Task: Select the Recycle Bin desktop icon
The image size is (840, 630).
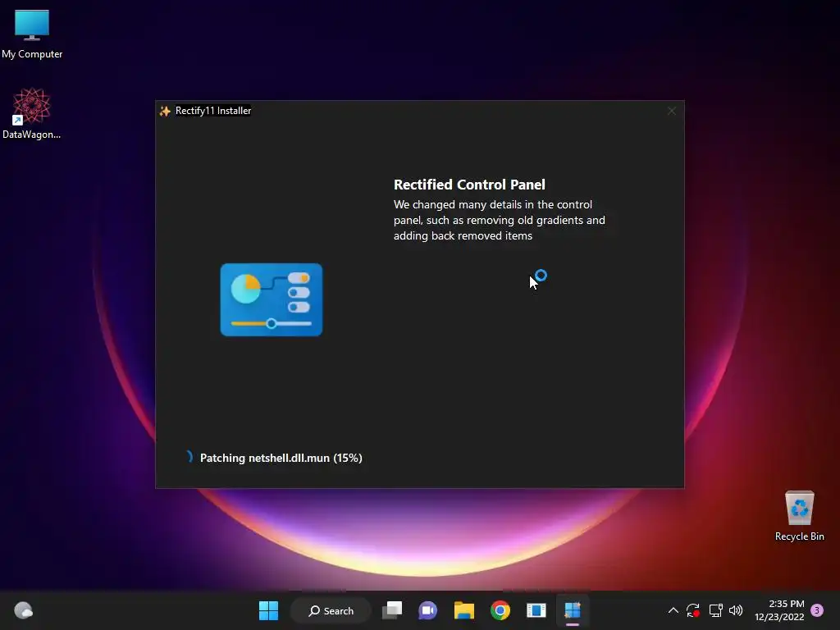Action: click(x=799, y=516)
